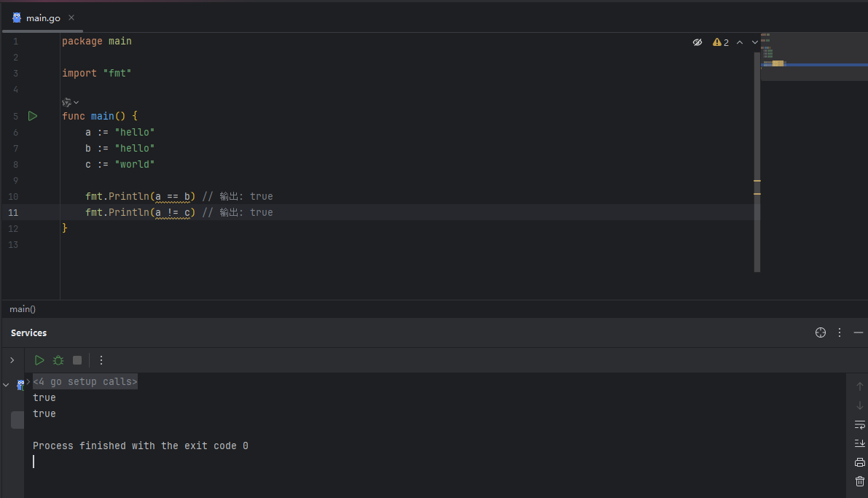Open Services panel options menu
868x498 pixels.
click(840, 332)
